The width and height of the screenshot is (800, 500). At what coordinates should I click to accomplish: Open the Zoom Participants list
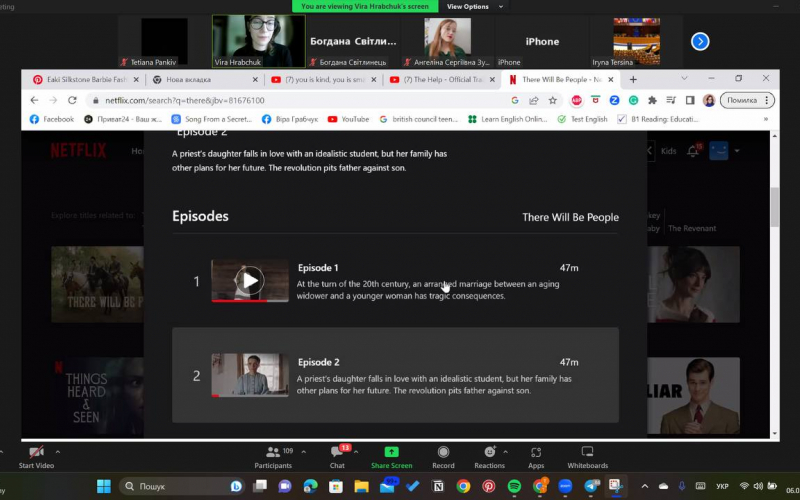(x=273, y=457)
